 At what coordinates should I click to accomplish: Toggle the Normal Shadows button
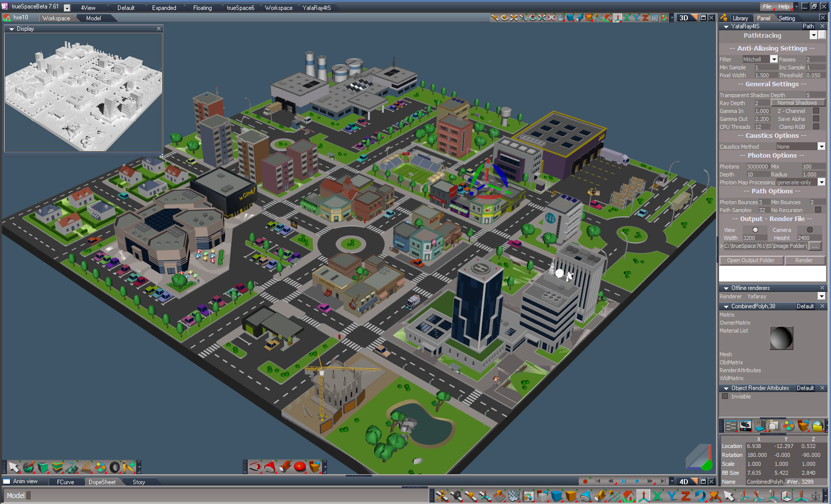[797, 103]
